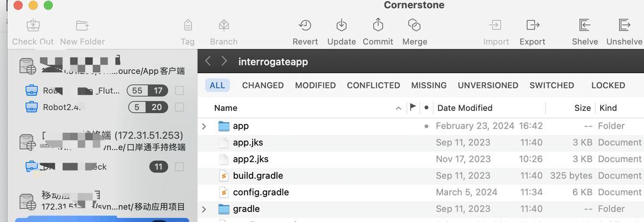This screenshot has width=644, height=222.
Task: Select the 口岸通手持终端 repository icon
Action: coord(28,142)
